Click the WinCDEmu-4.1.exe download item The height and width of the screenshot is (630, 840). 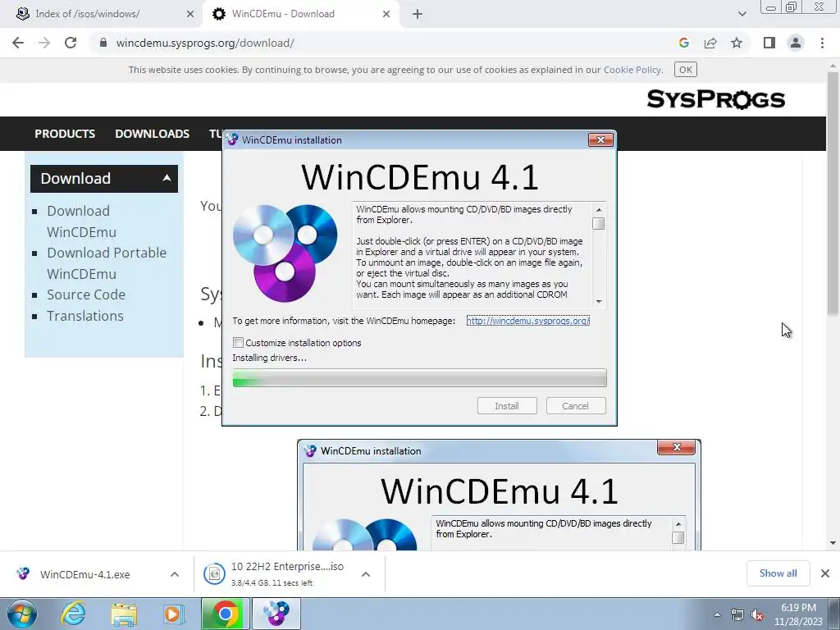point(84,574)
